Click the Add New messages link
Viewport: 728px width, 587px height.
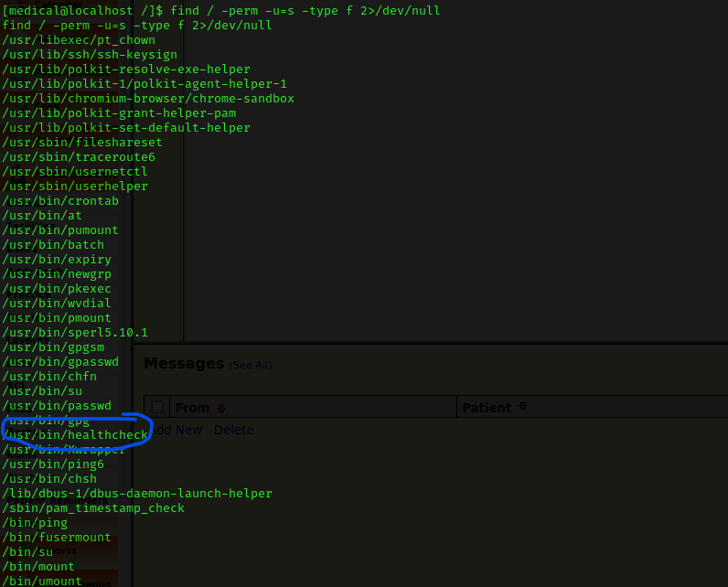click(176, 430)
